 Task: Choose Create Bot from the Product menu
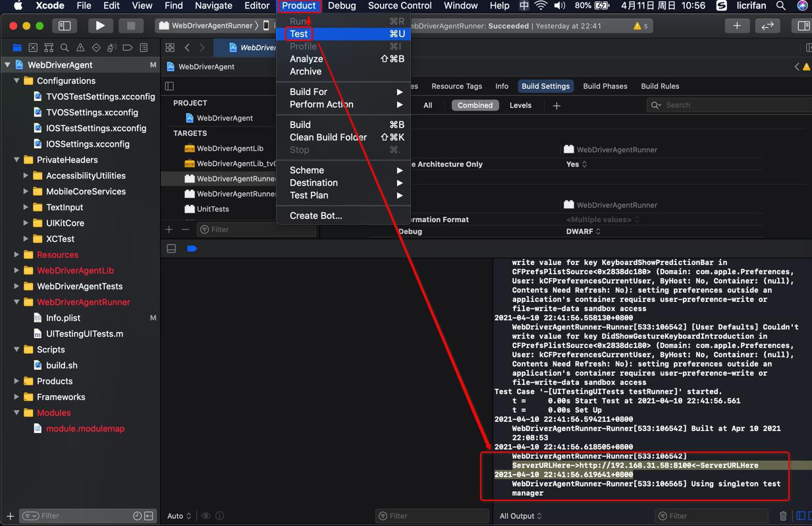(343, 216)
